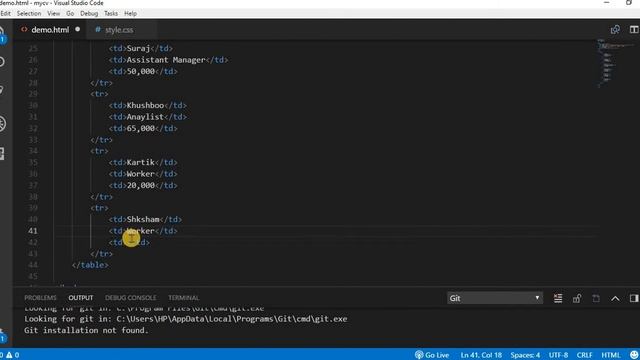Click the open changes icon in editor title
The width and height of the screenshot is (640, 360).
pyautogui.click(x=615, y=29)
